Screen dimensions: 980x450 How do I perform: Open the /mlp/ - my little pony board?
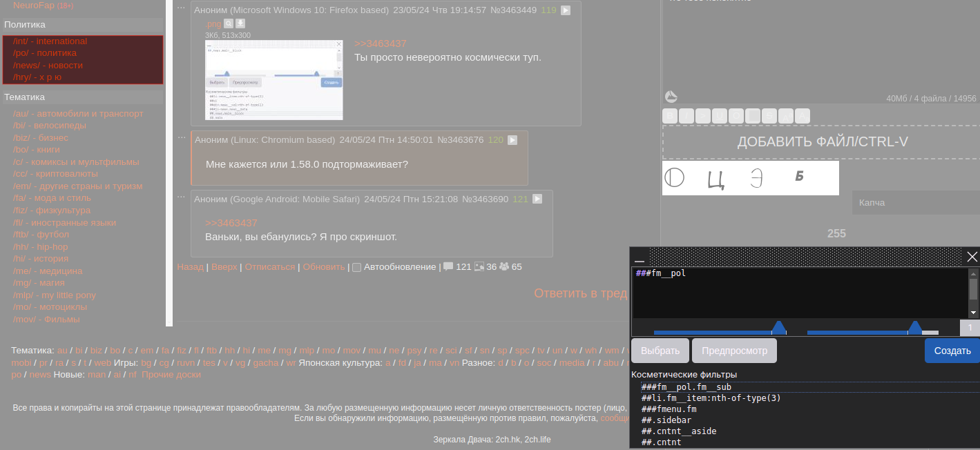[x=54, y=295]
